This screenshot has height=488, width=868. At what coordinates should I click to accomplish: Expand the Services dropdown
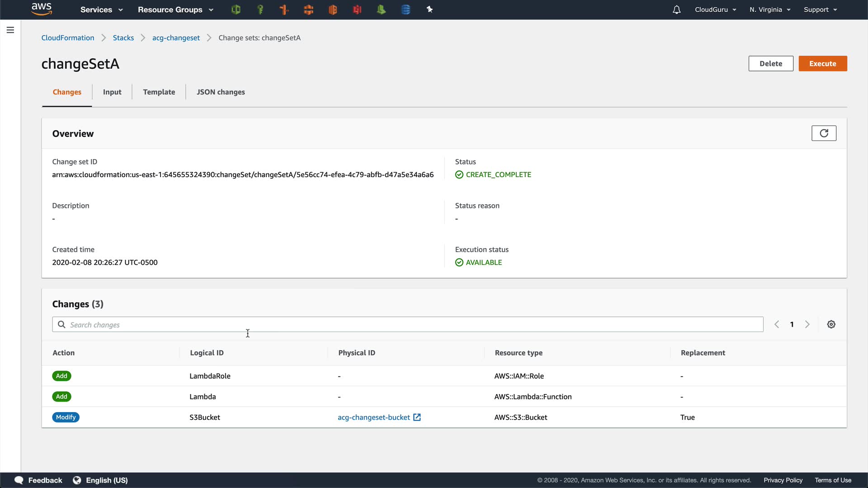click(101, 9)
